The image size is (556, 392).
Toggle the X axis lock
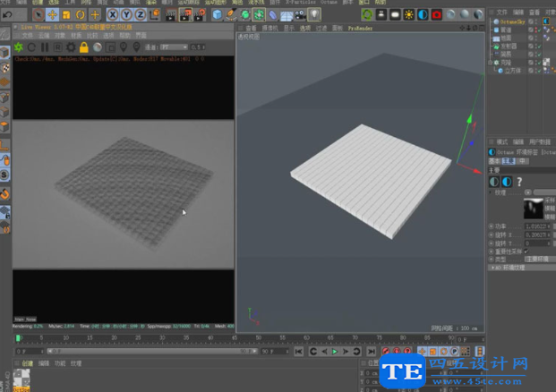pyautogui.click(x=113, y=15)
